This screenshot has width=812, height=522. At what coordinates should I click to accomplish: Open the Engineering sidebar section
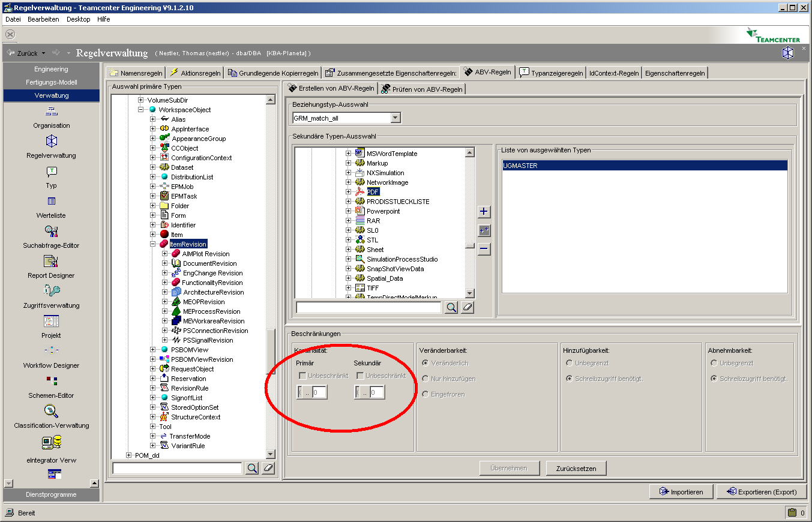52,70
